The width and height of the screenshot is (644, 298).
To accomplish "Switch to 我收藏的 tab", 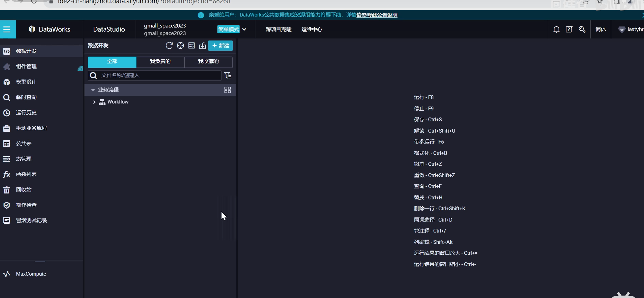I will [208, 62].
